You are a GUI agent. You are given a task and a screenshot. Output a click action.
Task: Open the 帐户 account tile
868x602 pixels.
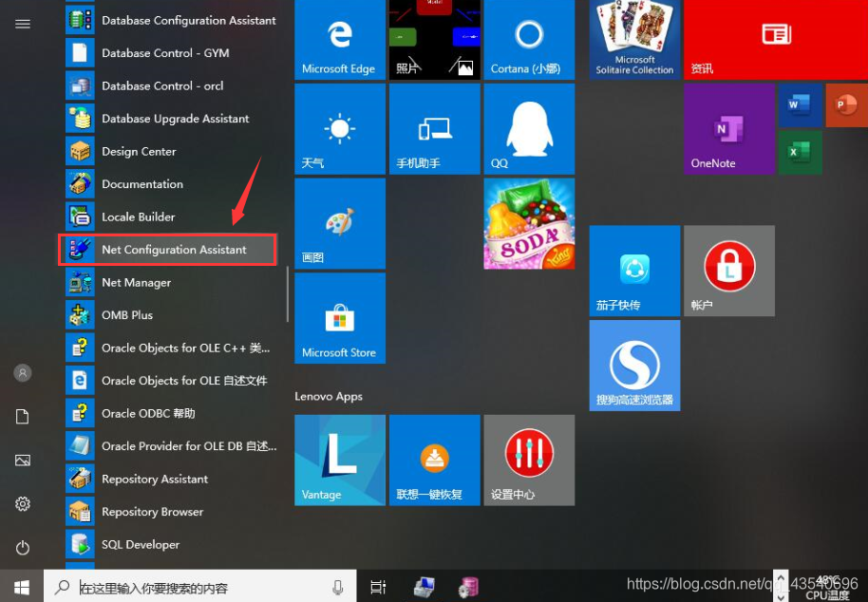click(x=729, y=271)
